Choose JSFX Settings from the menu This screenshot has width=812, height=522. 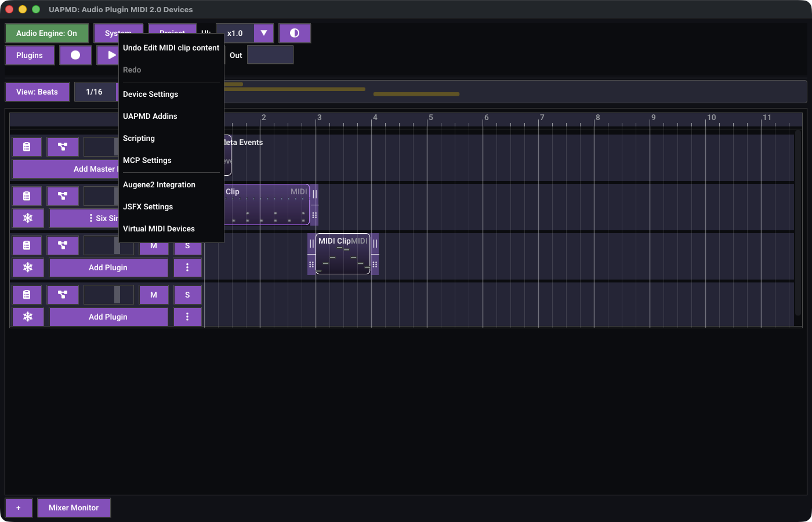(x=171, y=206)
